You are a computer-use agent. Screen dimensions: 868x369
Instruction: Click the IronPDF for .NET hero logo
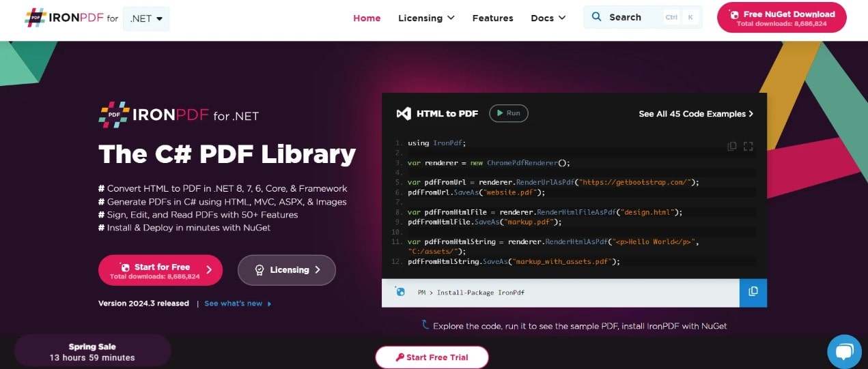pos(178,115)
